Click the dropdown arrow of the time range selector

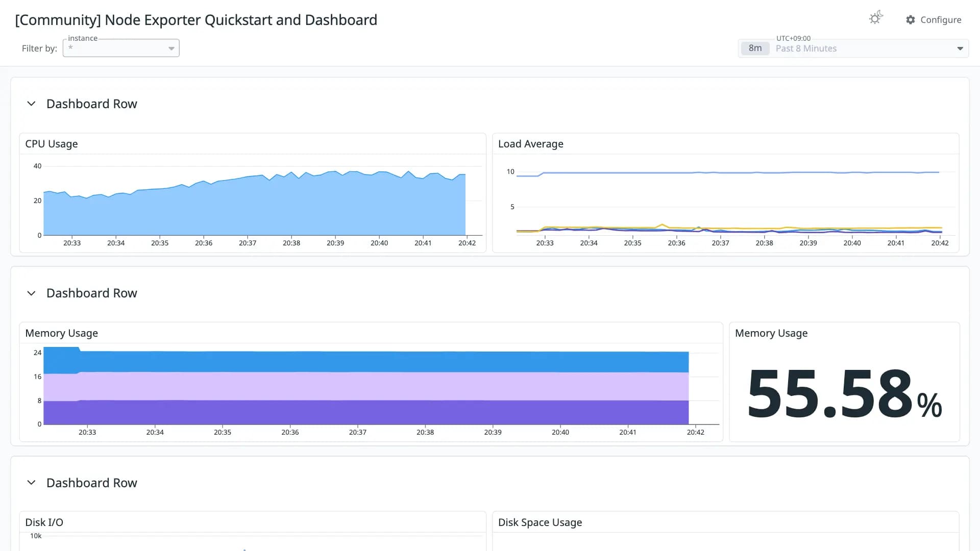click(x=960, y=48)
